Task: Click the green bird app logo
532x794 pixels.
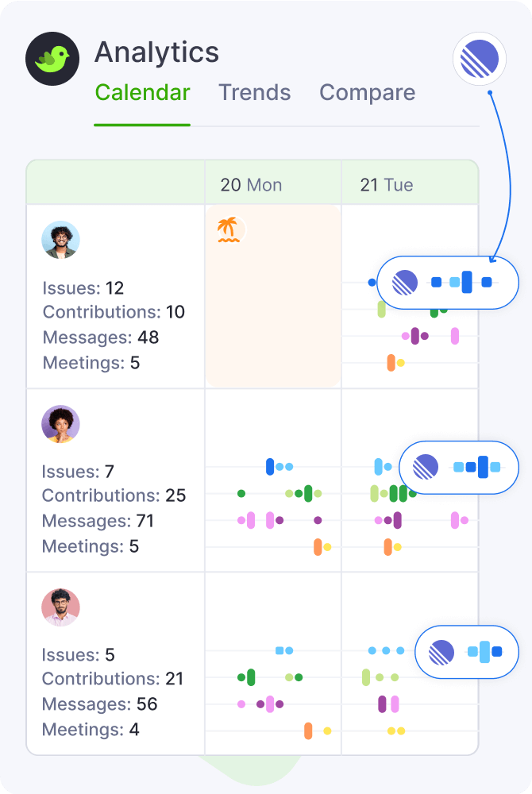Action: coord(54,59)
